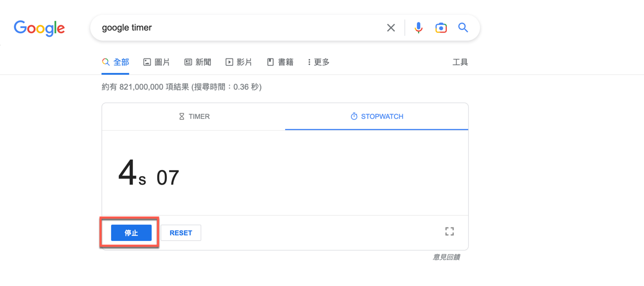This screenshot has width=644, height=286.
Task: Start voice search with microphone icon
Action: [x=419, y=28]
